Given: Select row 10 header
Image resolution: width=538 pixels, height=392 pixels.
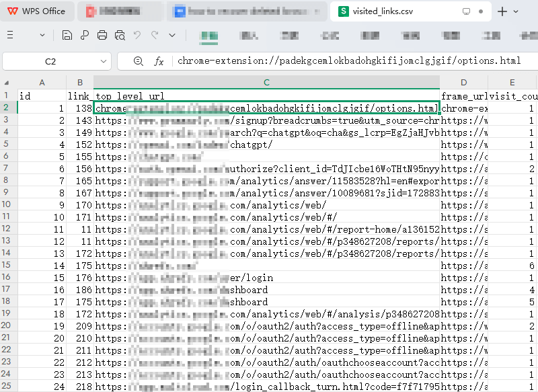Looking at the screenshot, I should click(7, 204).
